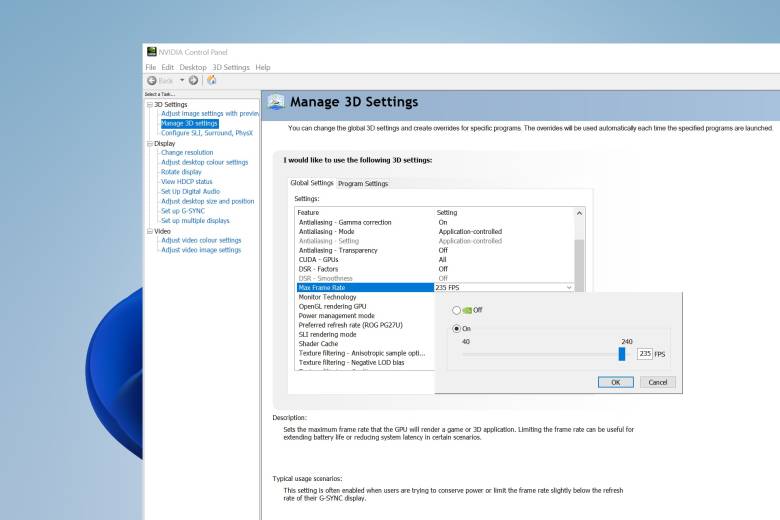
Task: Select Texture filtering - Negative LOD bias row
Action: (x=365, y=363)
